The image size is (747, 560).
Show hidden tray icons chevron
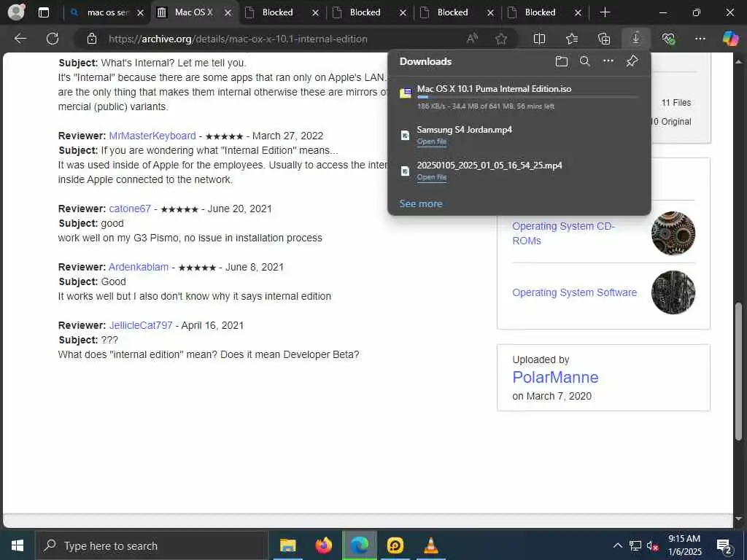tap(617, 545)
